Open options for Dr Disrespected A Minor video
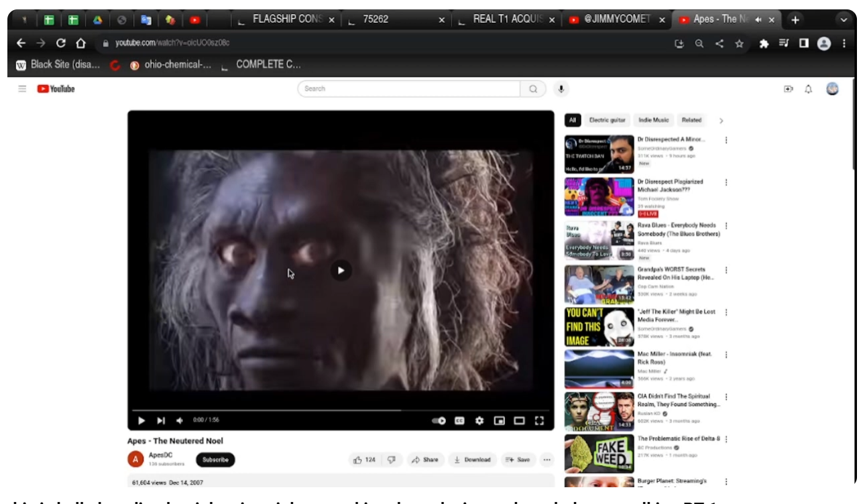Image resolution: width=863 pixels, height=504 pixels. (726, 140)
